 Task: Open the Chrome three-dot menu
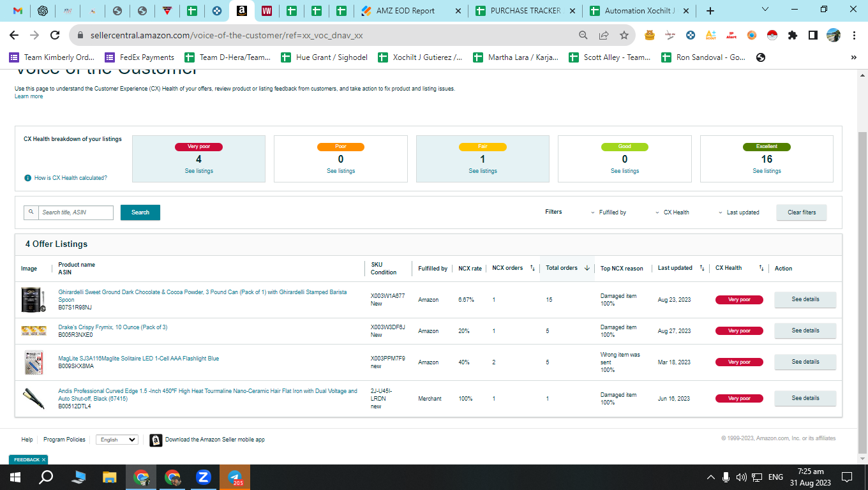click(x=854, y=35)
